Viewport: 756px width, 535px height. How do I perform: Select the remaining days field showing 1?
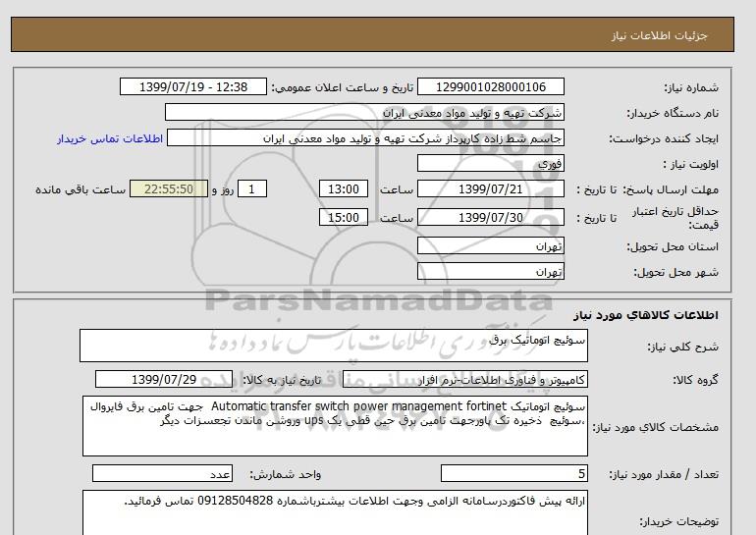[x=252, y=188]
